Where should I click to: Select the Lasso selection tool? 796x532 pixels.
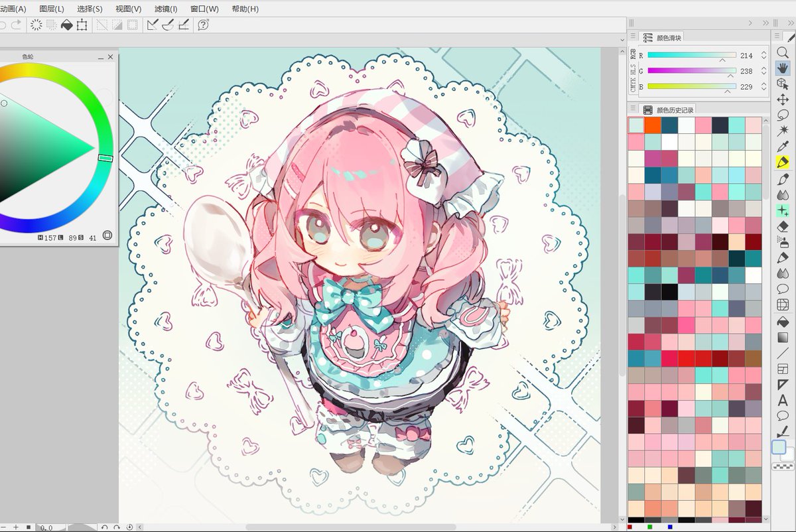pyautogui.click(x=783, y=115)
